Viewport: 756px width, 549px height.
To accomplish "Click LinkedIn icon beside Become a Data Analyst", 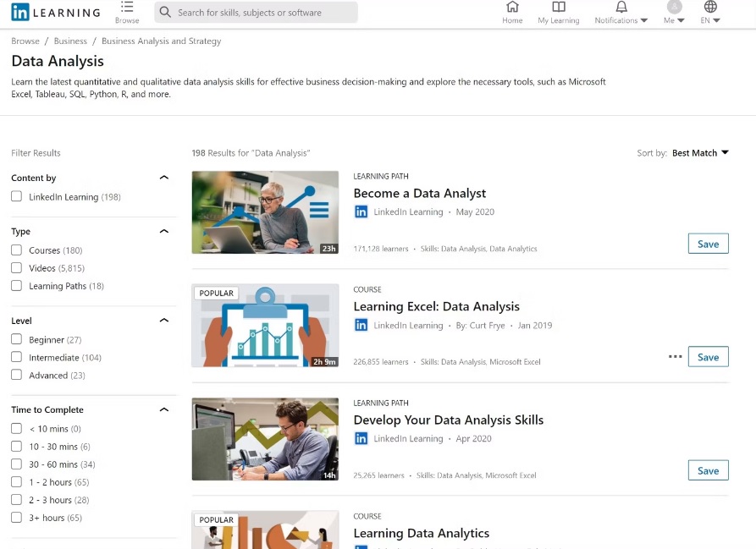I will [361, 211].
